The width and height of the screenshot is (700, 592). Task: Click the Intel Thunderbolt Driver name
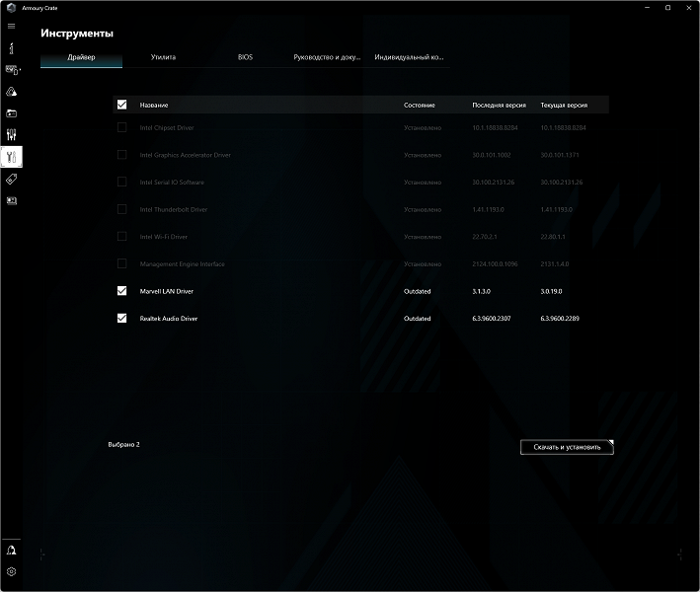tap(174, 210)
